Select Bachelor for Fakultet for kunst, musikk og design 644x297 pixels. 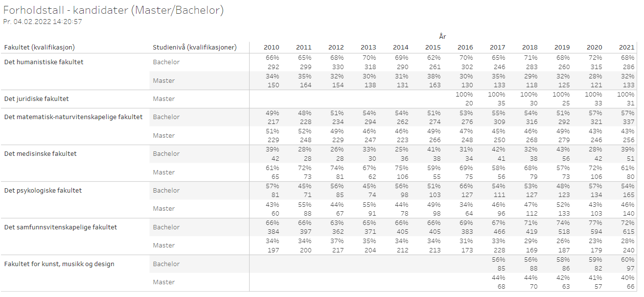(x=166, y=264)
